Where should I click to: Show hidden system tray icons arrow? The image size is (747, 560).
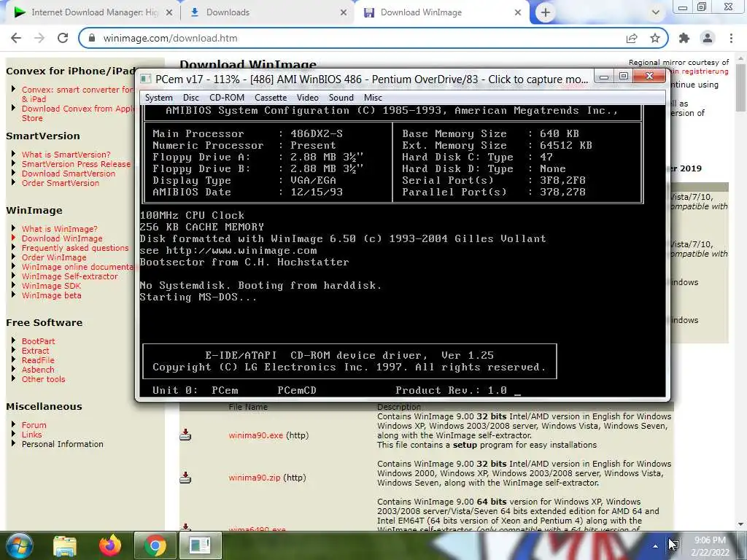click(x=656, y=546)
